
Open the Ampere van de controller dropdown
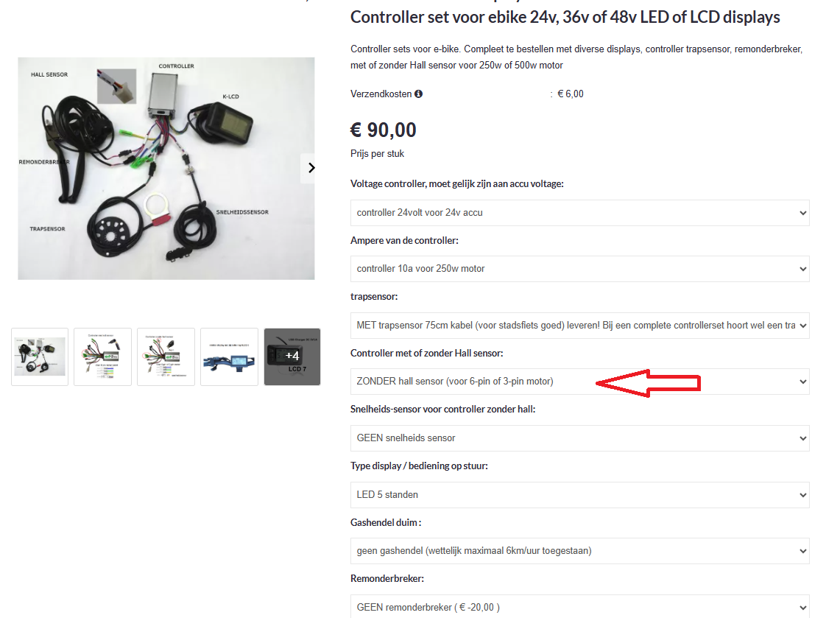pos(579,269)
